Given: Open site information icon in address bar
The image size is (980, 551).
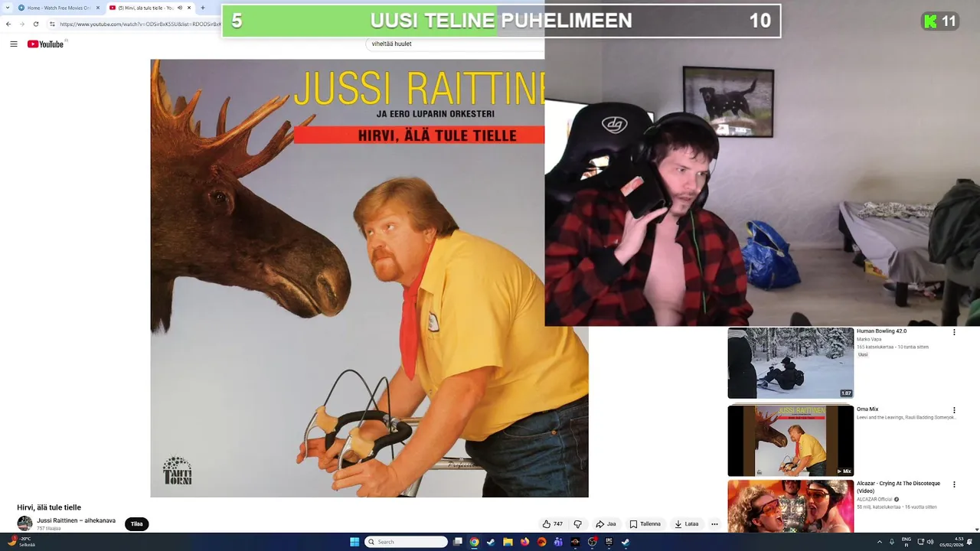Looking at the screenshot, I should pos(52,24).
